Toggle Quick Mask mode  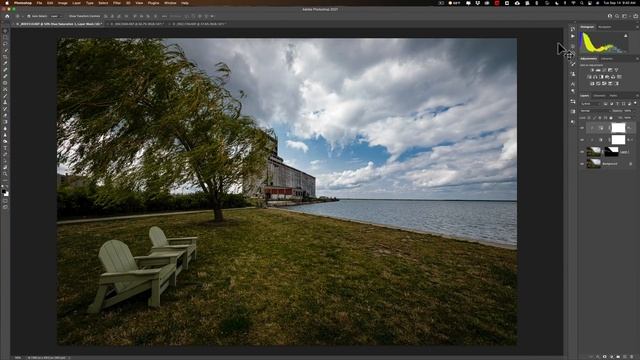coord(5,200)
